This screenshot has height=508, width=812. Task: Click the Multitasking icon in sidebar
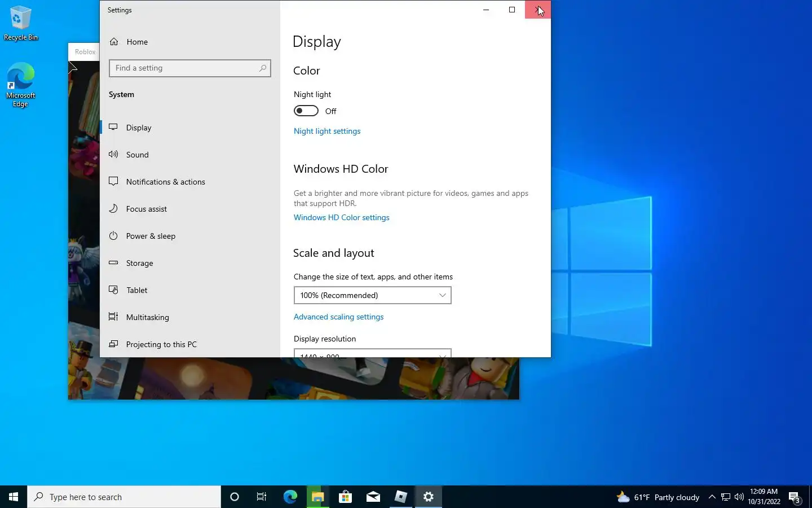pyautogui.click(x=113, y=317)
